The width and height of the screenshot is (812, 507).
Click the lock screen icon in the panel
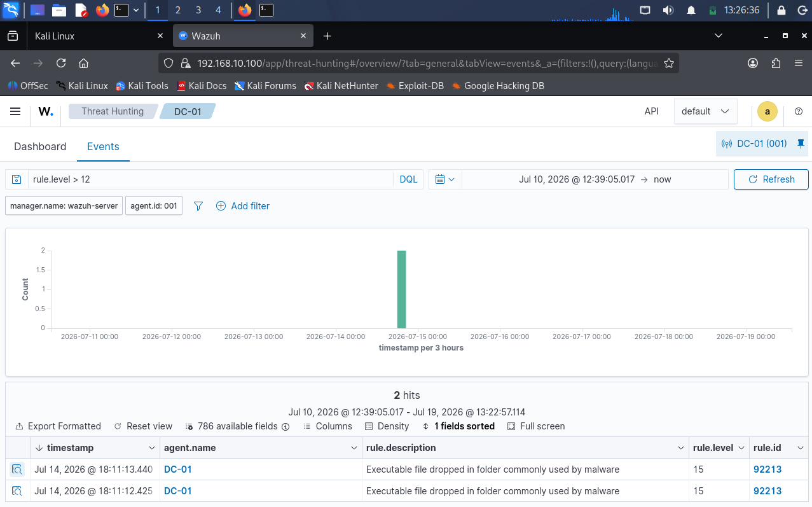point(781,10)
